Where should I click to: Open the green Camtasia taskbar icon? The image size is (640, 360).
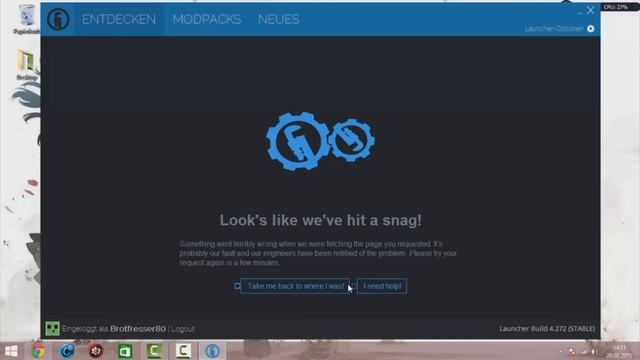point(154,351)
